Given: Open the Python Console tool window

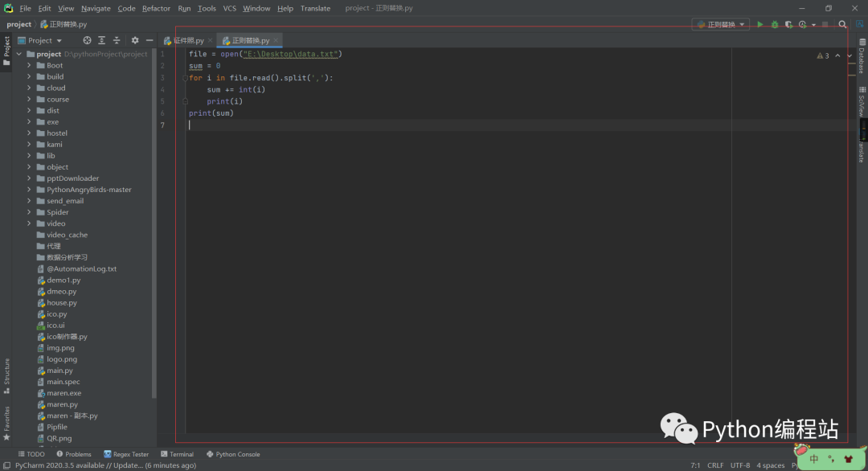Looking at the screenshot, I should (233, 454).
